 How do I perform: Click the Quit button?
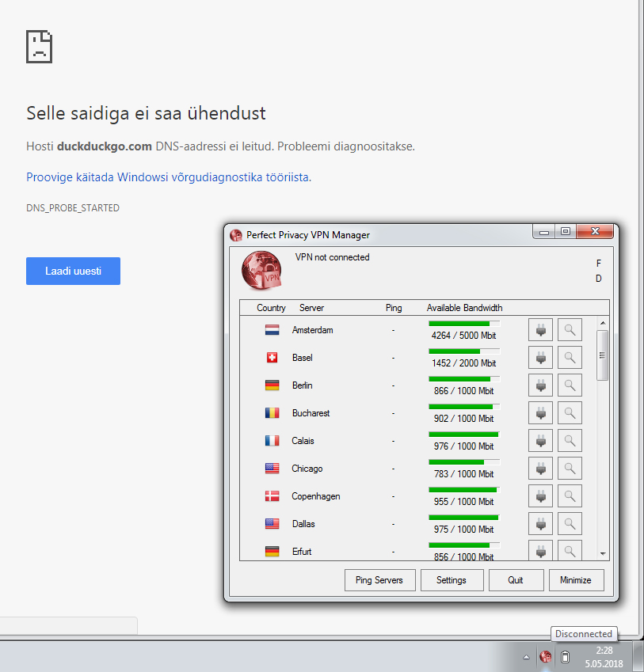point(516,580)
